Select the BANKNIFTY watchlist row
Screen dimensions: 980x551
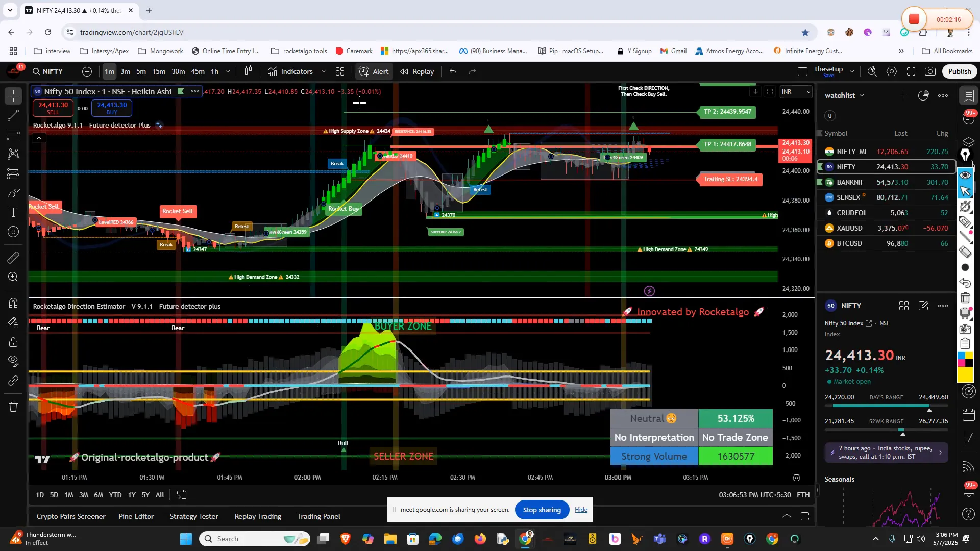(886, 182)
